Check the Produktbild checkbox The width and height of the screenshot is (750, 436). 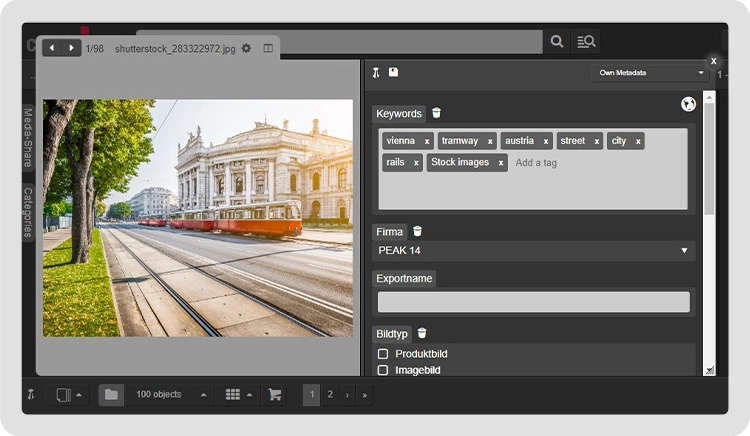[x=383, y=354]
